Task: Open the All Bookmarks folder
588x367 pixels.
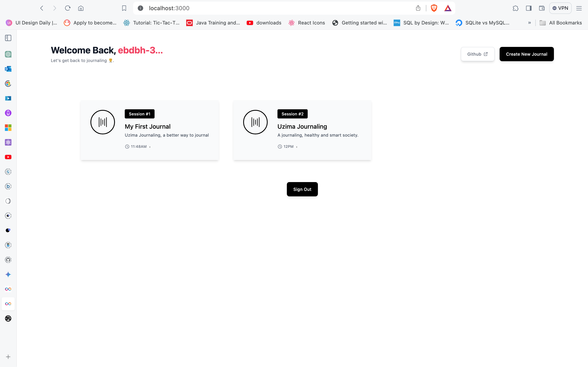Action: [x=561, y=23]
